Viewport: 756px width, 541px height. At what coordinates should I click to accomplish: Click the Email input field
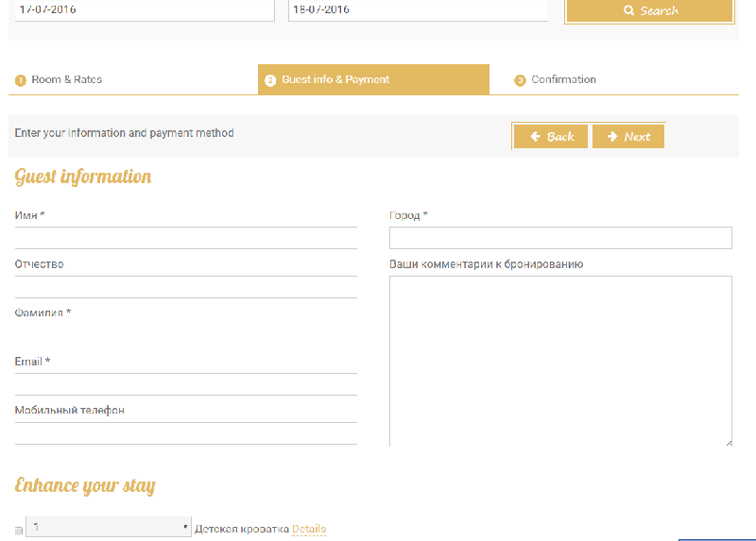(x=185, y=384)
